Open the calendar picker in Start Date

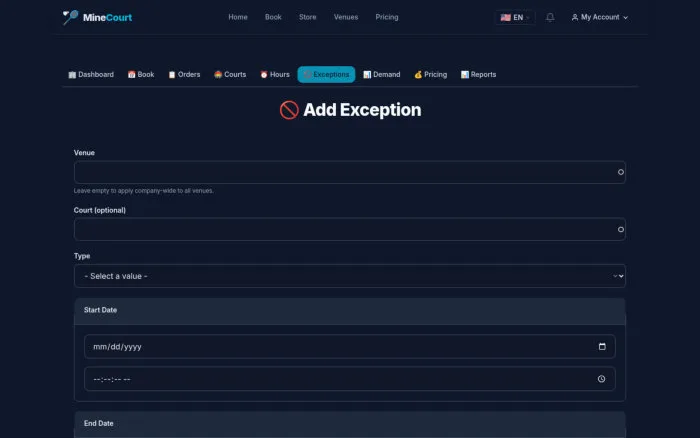602,346
